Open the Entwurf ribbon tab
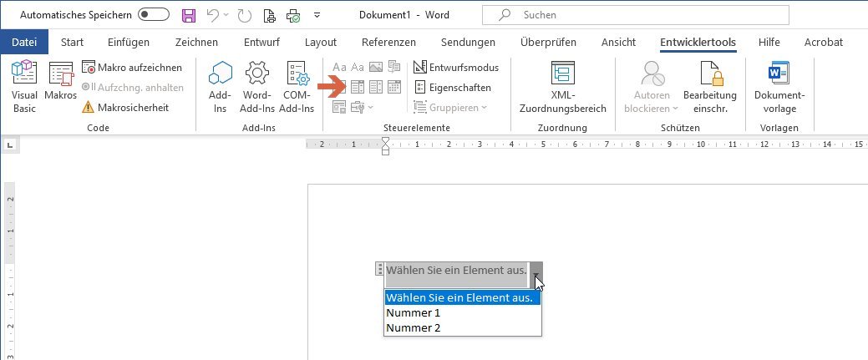This screenshot has height=360, width=868. [x=261, y=42]
